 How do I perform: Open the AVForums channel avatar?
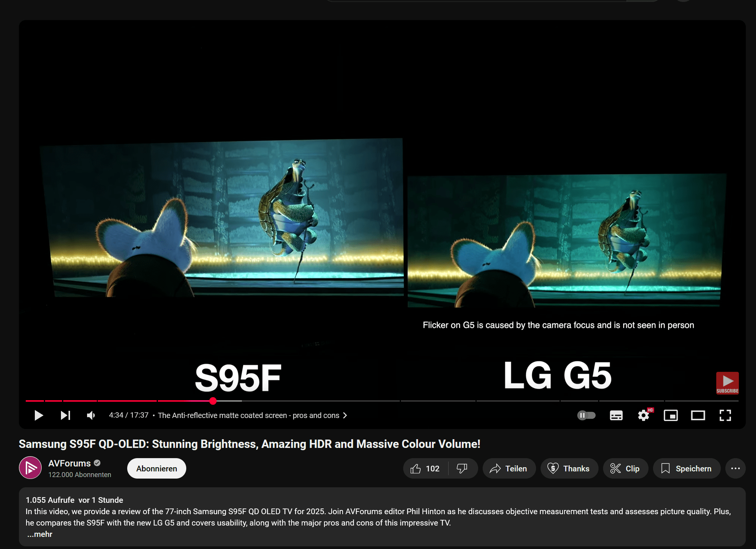pos(30,468)
